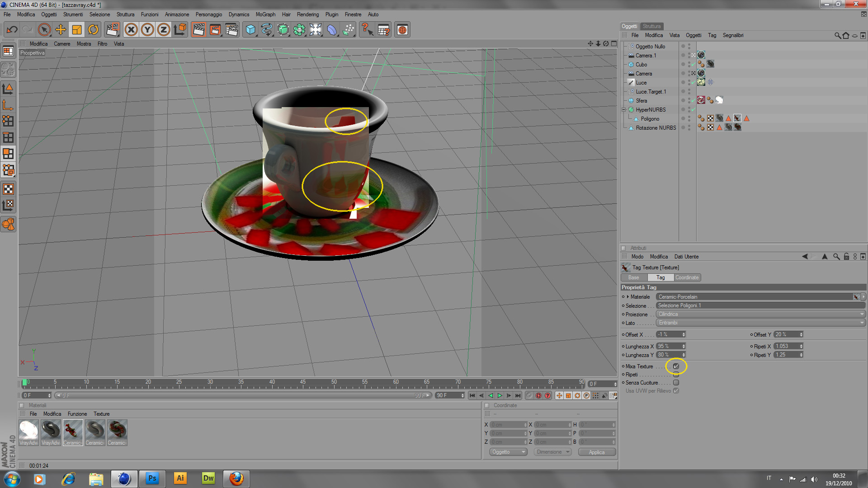This screenshot has width=868, height=488.
Task: Click the Undo arrow icon
Action: 12,30
